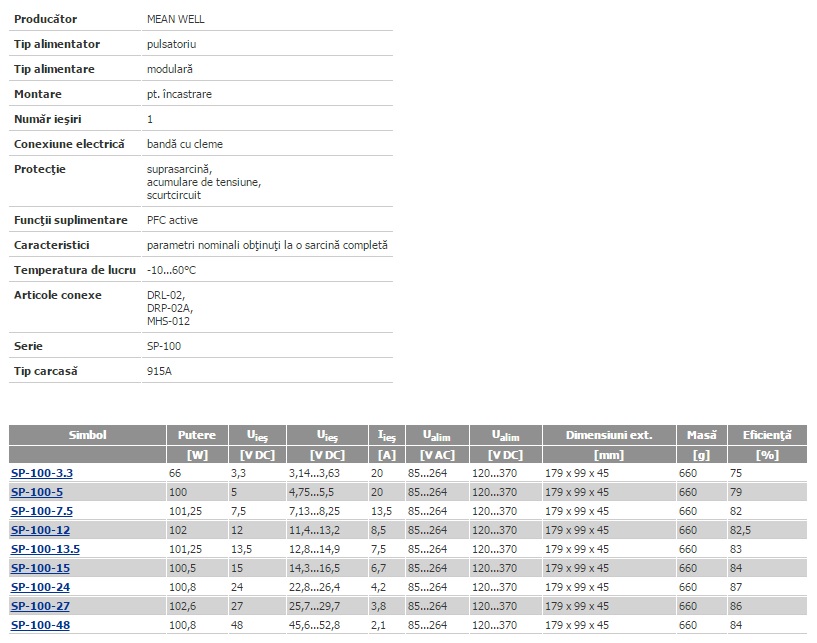
Task: Click the Dimensiuni ext. column header
Action: coord(609,435)
